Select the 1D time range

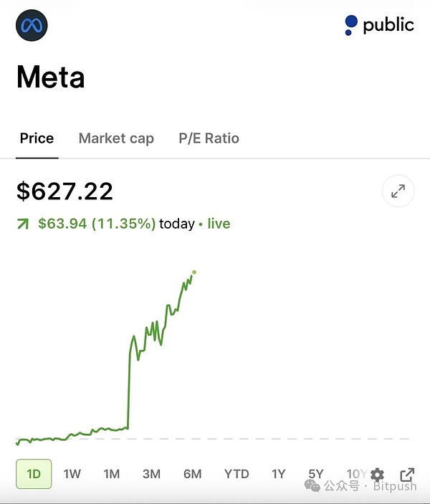[x=34, y=474]
